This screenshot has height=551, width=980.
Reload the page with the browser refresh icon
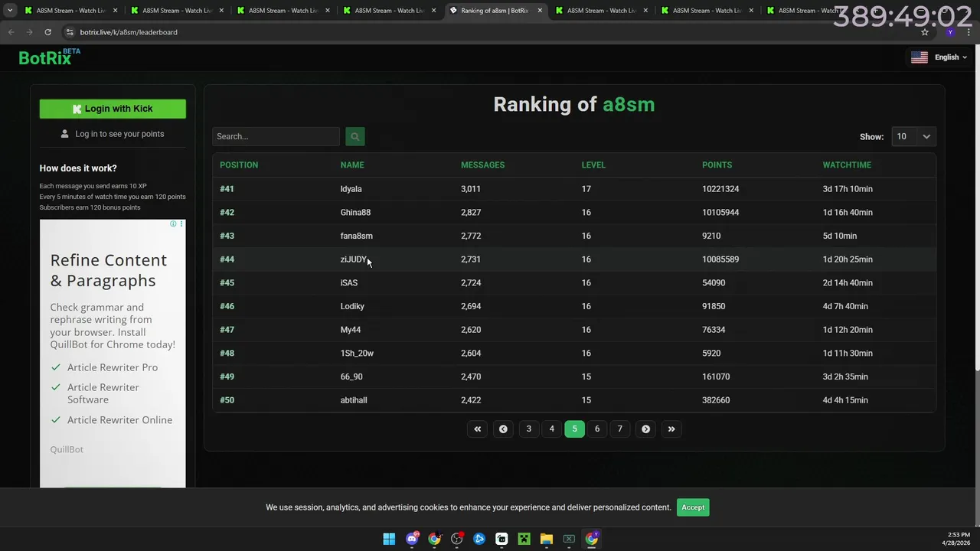pos(47,32)
